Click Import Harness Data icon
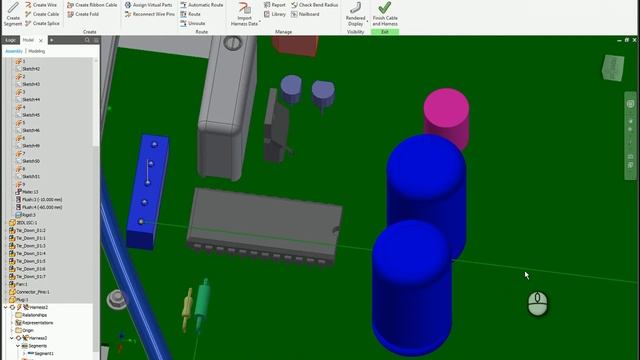 point(244,8)
